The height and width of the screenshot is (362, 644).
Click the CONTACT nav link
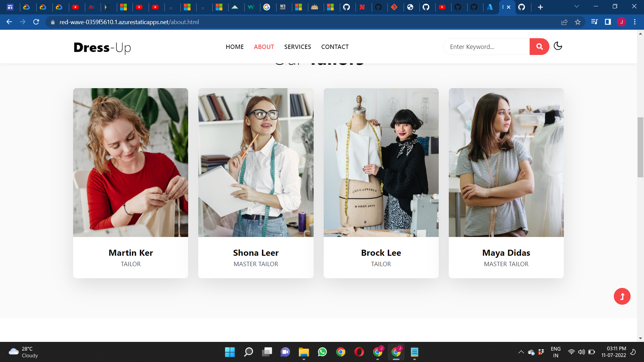point(335,47)
